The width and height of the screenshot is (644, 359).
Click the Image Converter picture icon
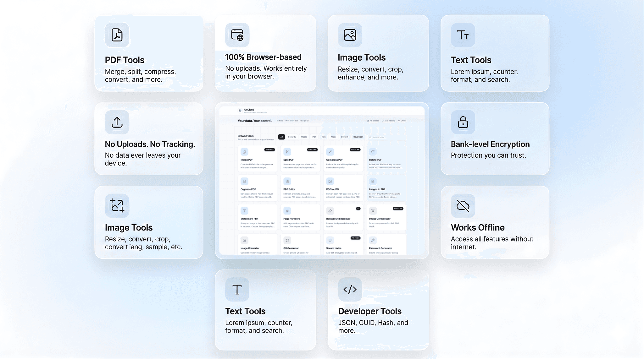point(244,240)
